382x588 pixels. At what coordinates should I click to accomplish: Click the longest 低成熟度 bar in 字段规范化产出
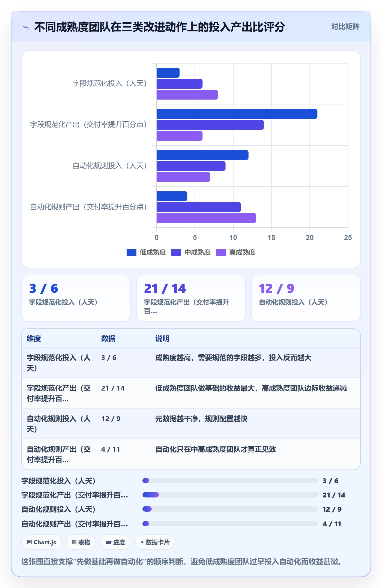point(237,114)
